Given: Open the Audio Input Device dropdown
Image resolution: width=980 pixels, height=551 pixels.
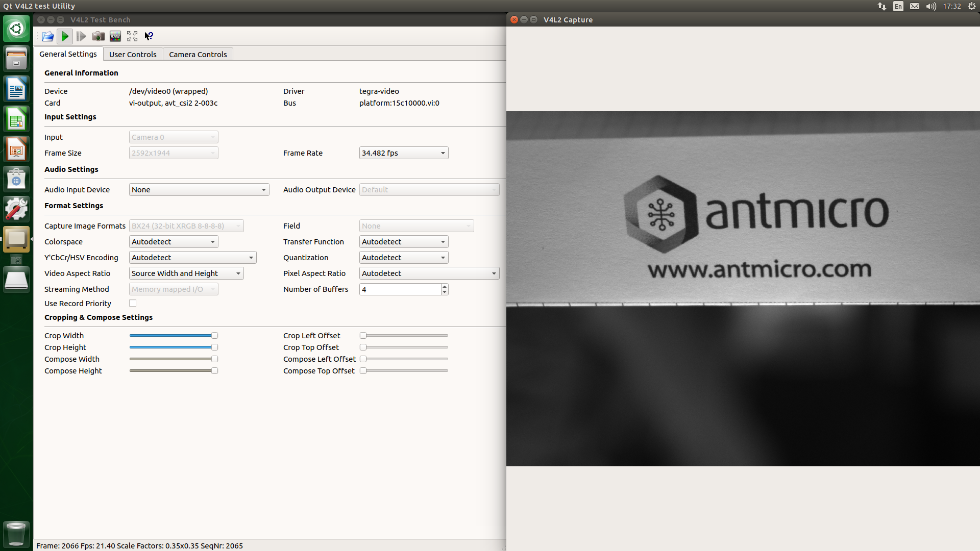Looking at the screenshot, I should point(199,190).
